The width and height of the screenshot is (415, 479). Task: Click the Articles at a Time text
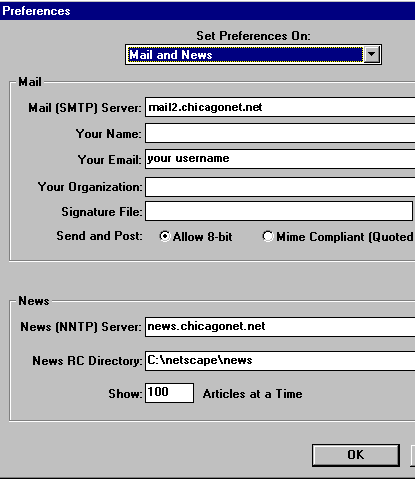pos(253,394)
